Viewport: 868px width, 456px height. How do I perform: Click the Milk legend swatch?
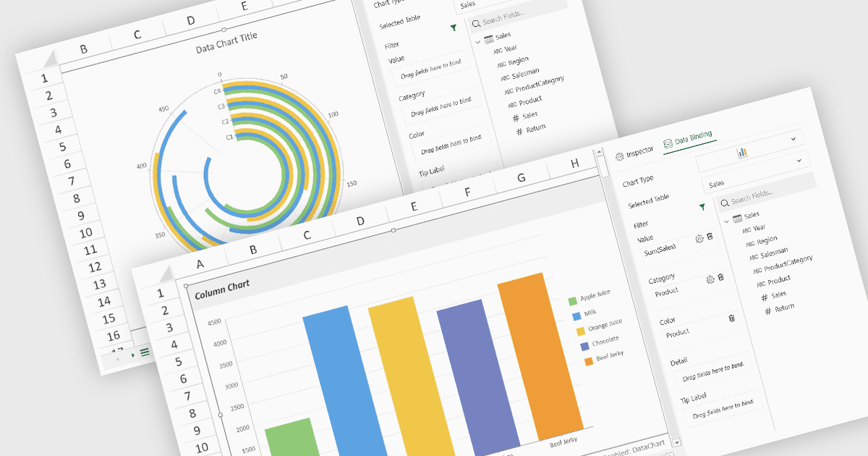[576, 316]
